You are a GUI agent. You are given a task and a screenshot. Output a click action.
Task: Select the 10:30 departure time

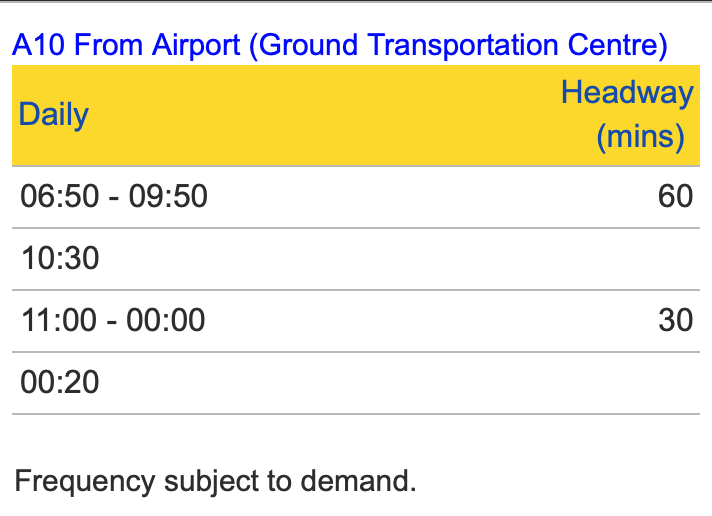(x=60, y=259)
